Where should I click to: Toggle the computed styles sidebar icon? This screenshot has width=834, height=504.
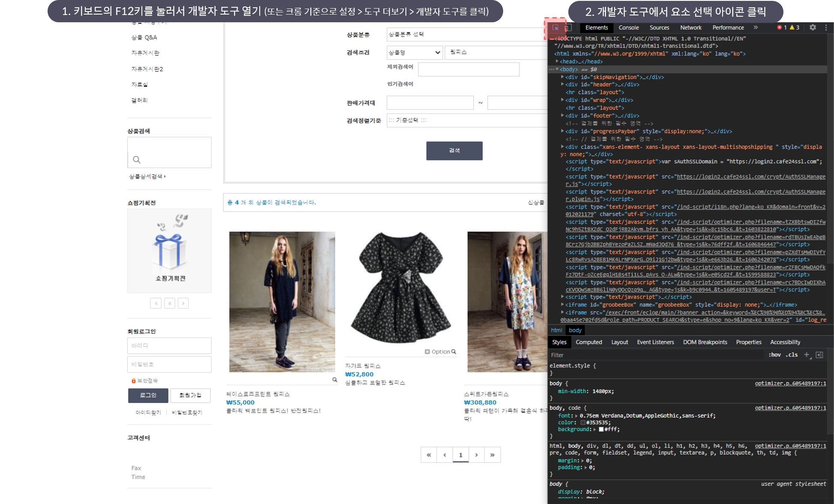pos(819,355)
